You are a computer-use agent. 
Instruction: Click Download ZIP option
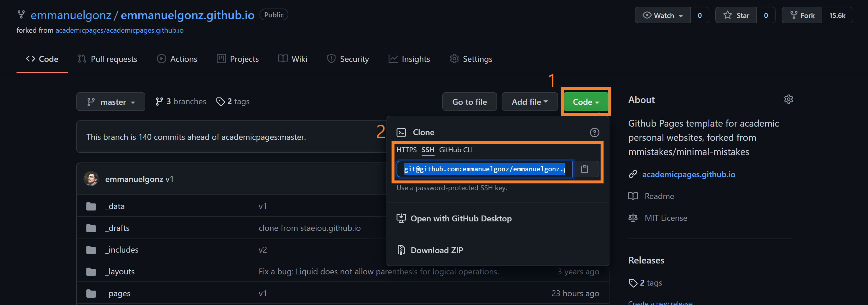coord(436,250)
